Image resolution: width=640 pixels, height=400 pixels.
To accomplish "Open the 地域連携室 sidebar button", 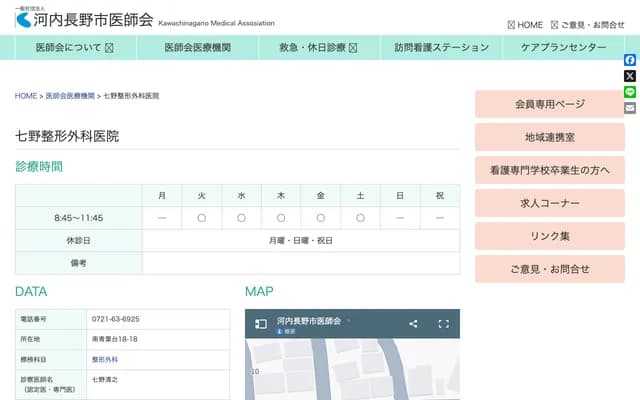I will point(549,137).
